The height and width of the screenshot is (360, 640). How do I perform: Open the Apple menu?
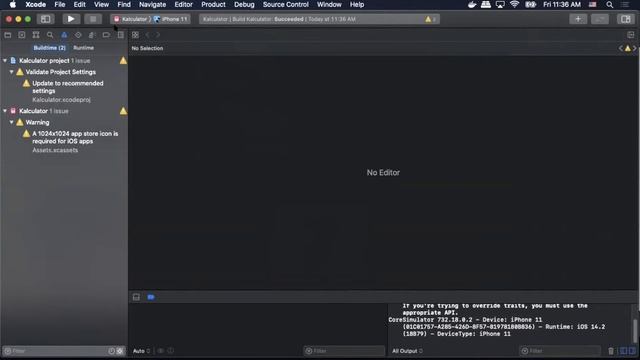[x=13, y=4]
